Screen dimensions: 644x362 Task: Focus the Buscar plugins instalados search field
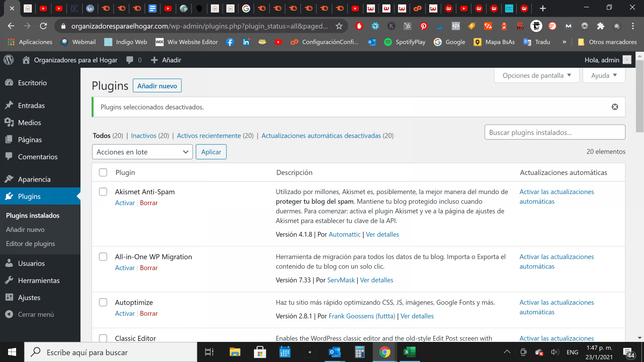click(555, 132)
